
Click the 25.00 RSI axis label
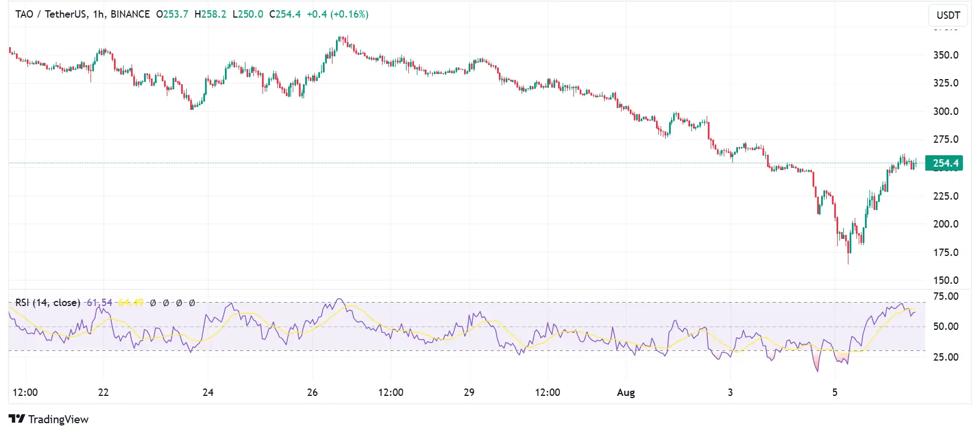coord(945,357)
